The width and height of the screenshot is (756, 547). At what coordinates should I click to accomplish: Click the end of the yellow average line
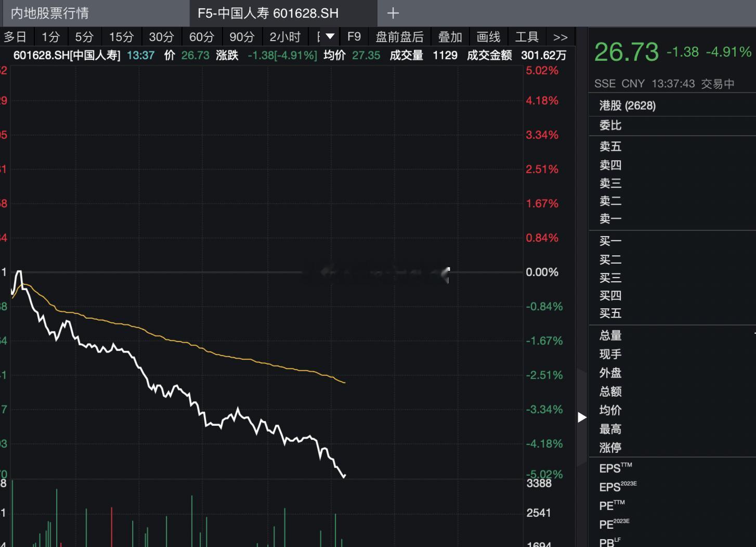(x=345, y=383)
